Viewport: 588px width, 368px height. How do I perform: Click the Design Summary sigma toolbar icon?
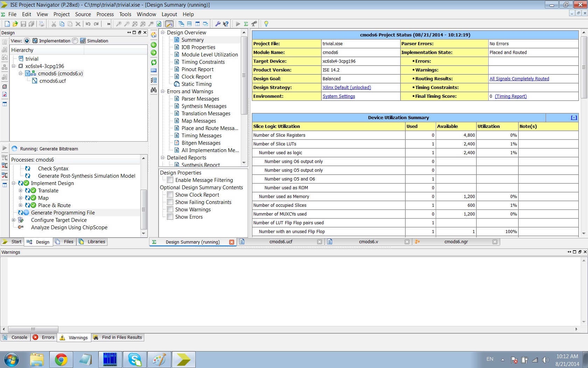tap(246, 24)
